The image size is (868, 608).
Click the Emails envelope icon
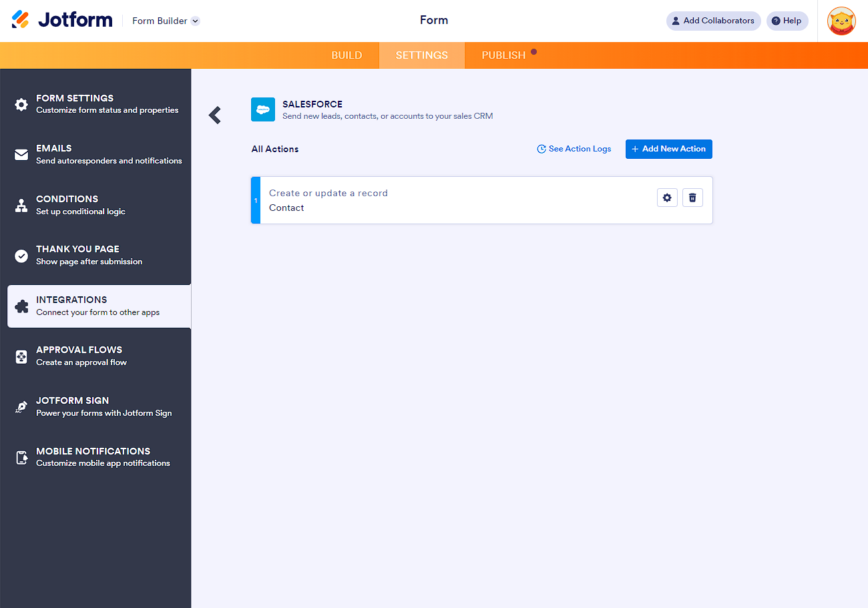(x=21, y=155)
